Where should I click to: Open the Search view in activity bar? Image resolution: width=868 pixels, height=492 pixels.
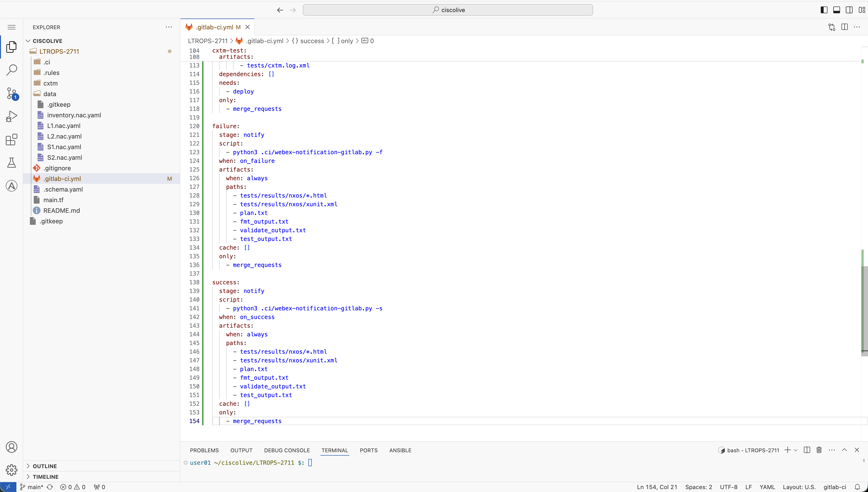click(x=12, y=70)
